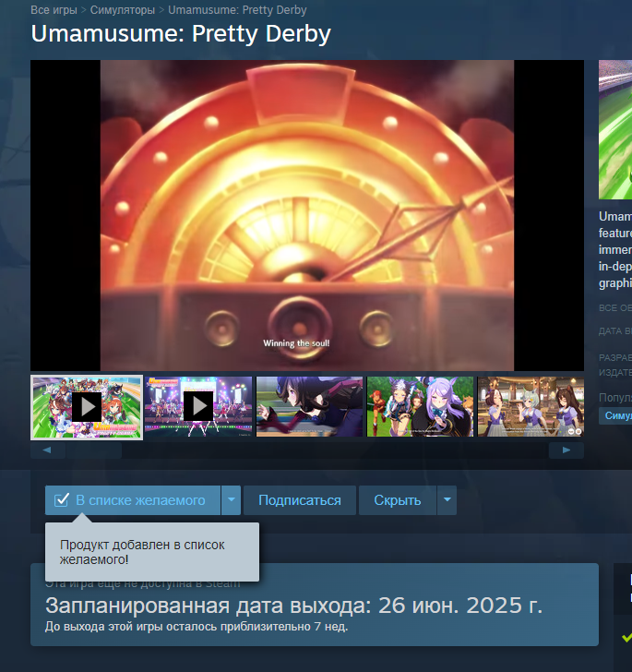632x672 pixels.
Task: Click the 'Umamusume: Pretty Derby' breadcrumb link
Action: point(237,10)
